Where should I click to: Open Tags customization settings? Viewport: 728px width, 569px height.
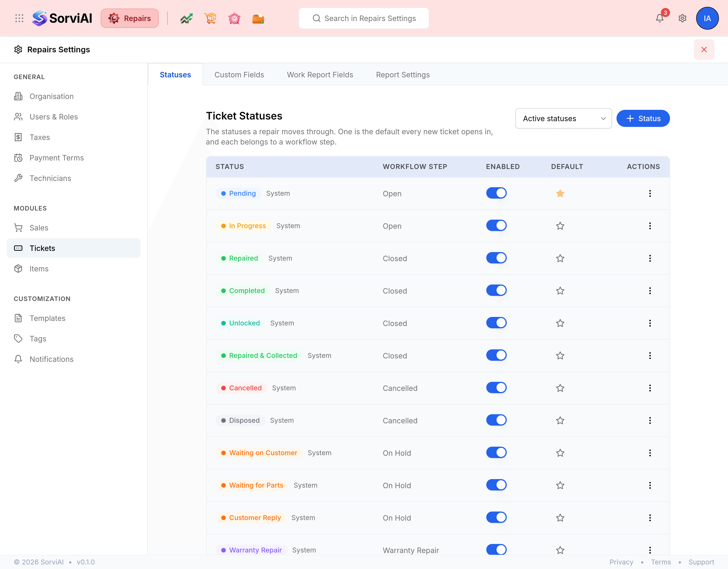point(74,339)
